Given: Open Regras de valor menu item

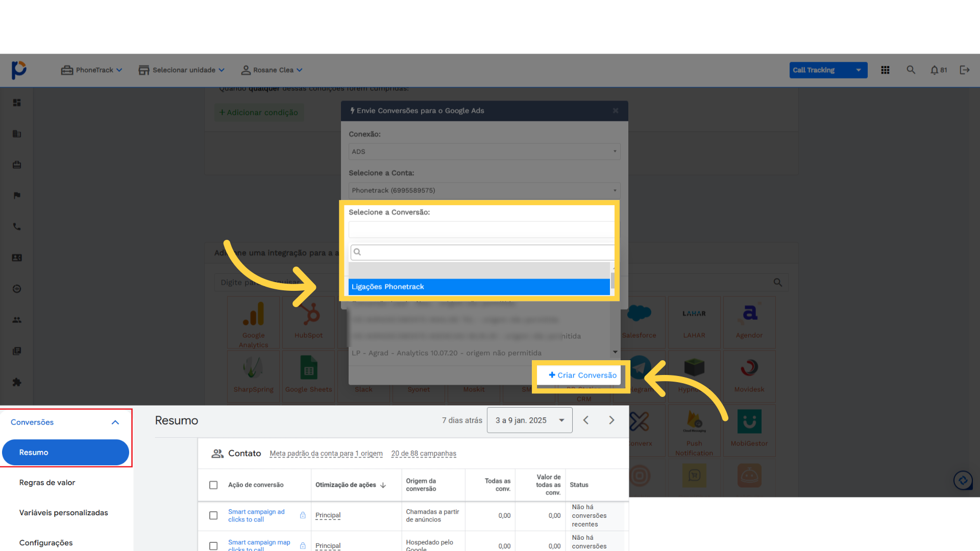Looking at the screenshot, I should tap(47, 482).
